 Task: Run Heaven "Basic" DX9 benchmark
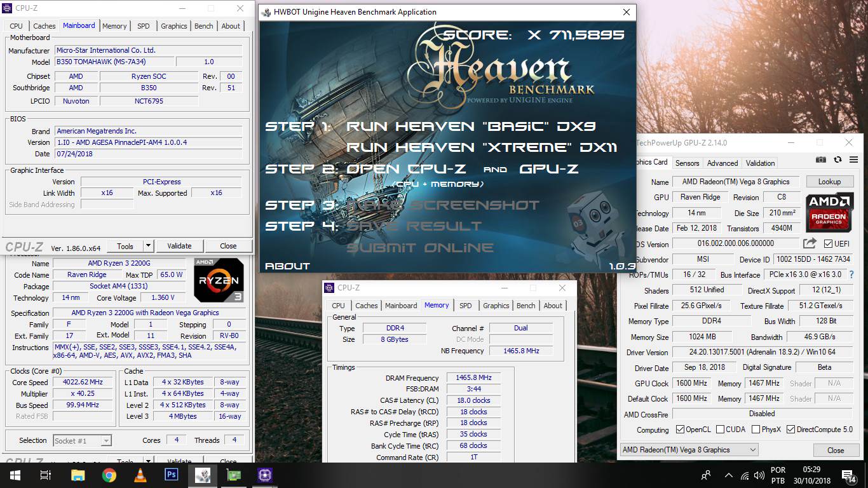471,126
